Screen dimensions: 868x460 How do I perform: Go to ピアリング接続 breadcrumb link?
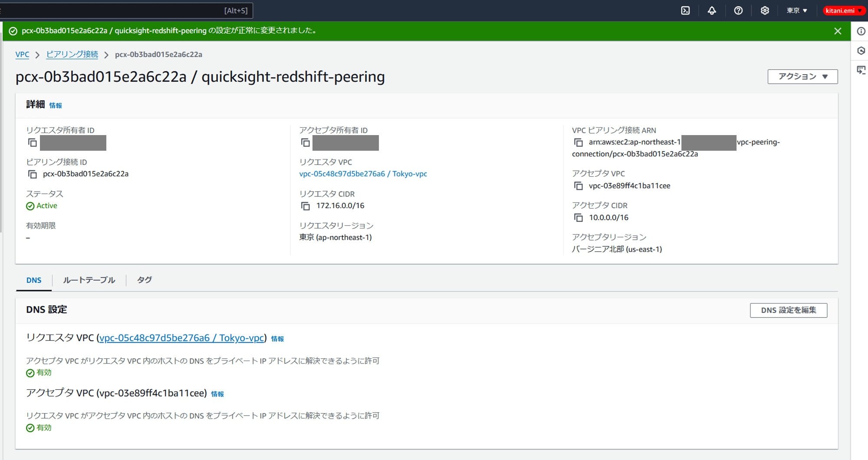(72, 54)
